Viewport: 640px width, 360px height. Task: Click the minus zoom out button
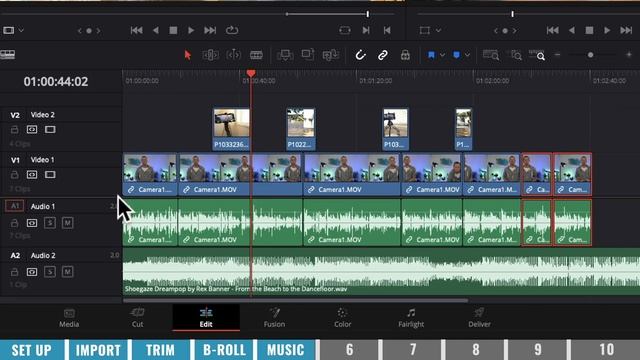(558, 55)
